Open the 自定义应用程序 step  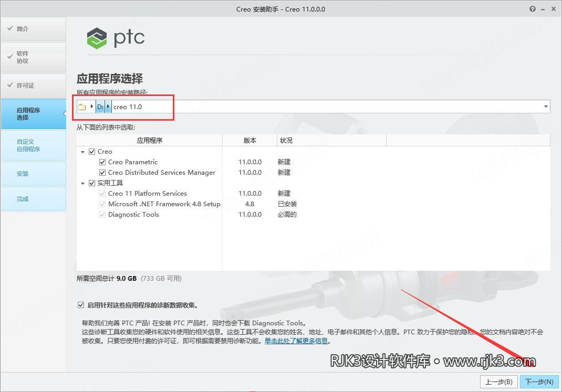tap(33, 145)
